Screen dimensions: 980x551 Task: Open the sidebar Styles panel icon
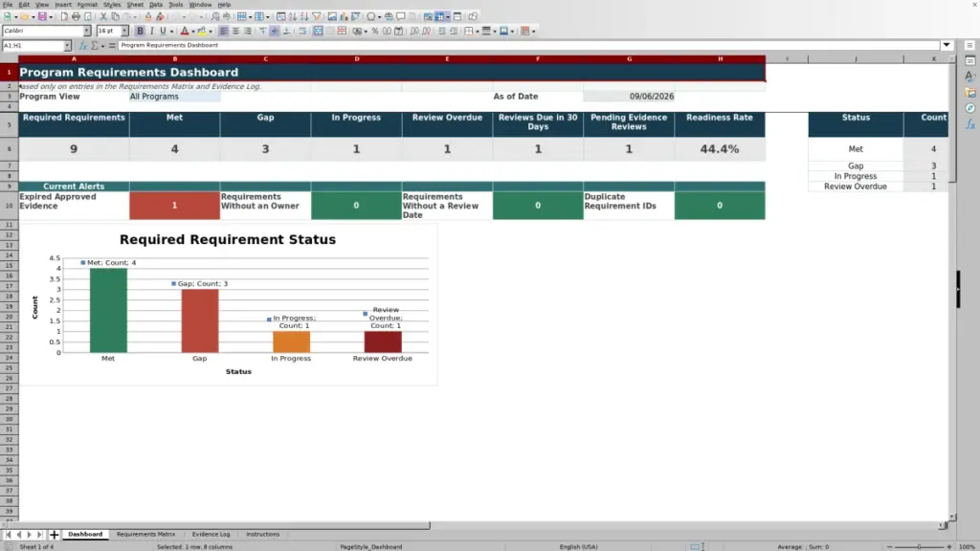coord(970,77)
